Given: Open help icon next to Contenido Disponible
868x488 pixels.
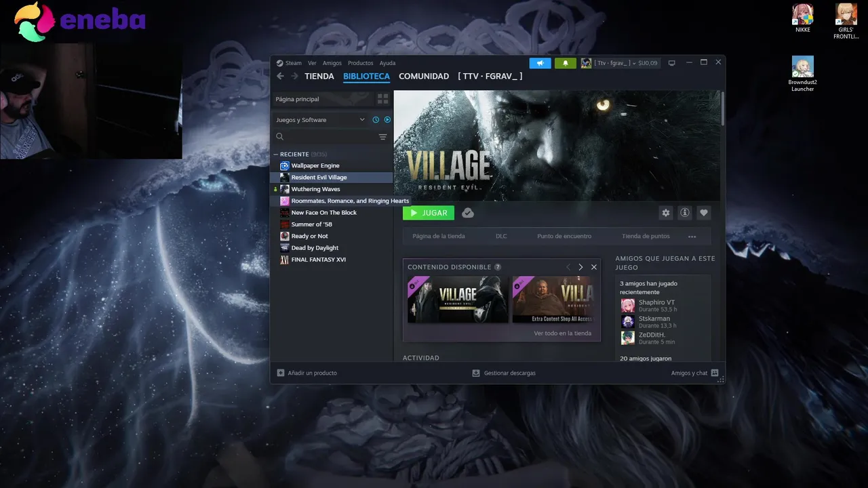Looking at the screenshot, I should pos(498,267).
